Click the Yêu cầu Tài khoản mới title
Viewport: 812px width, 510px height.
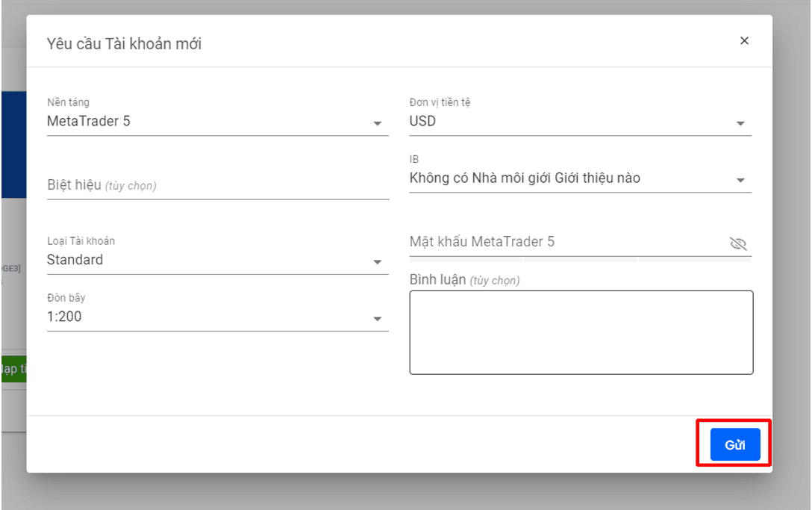pos(125,43)
